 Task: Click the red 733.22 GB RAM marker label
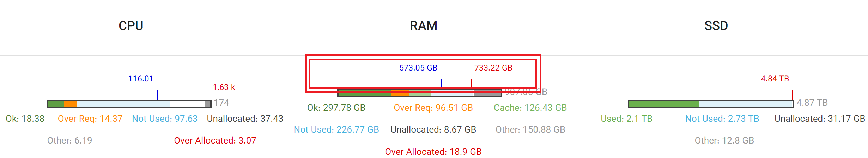493,68
